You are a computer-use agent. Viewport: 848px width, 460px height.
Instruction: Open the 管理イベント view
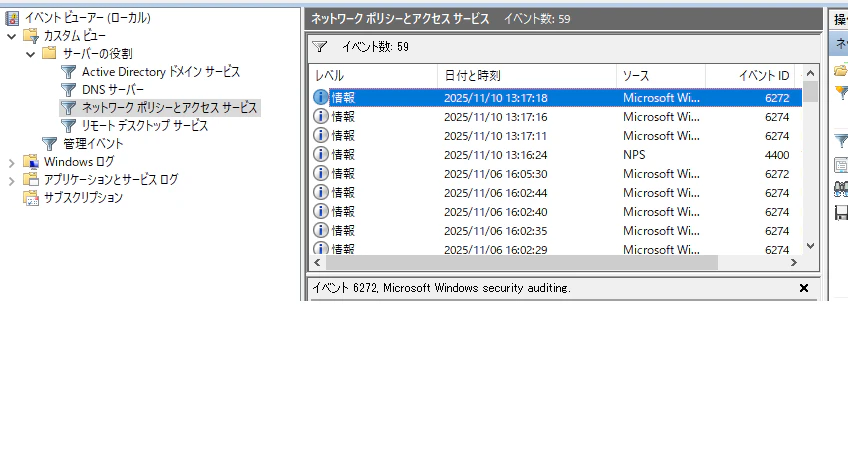[x=93, y=144]
